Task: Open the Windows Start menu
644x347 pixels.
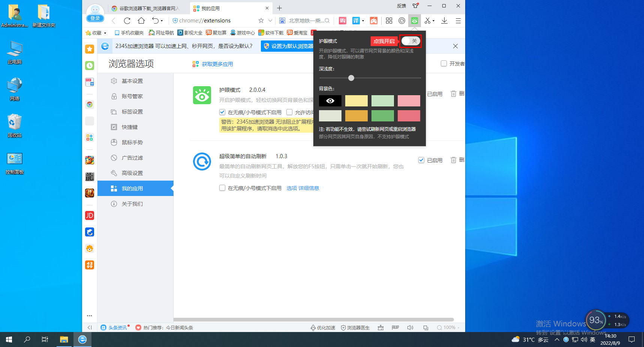Action: pos(9,340)
